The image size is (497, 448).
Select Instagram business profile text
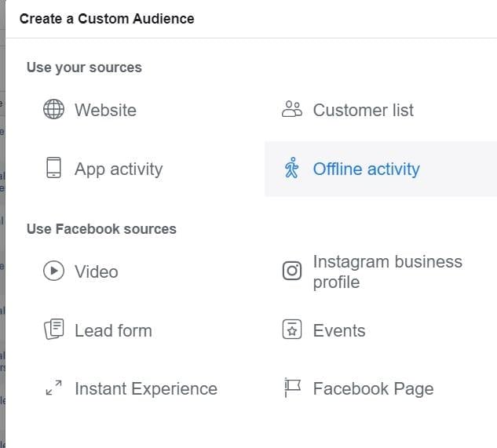pos(388,271)
